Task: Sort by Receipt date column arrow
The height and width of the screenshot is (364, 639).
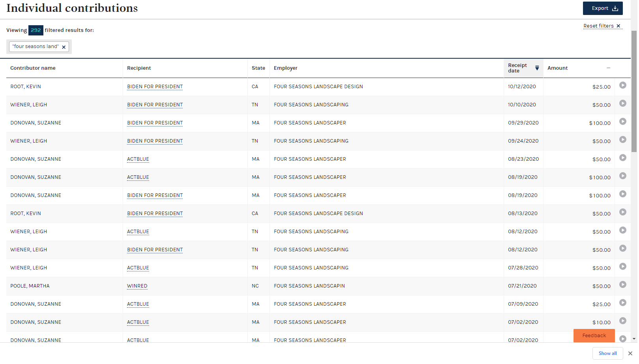Action: point(537,68)
